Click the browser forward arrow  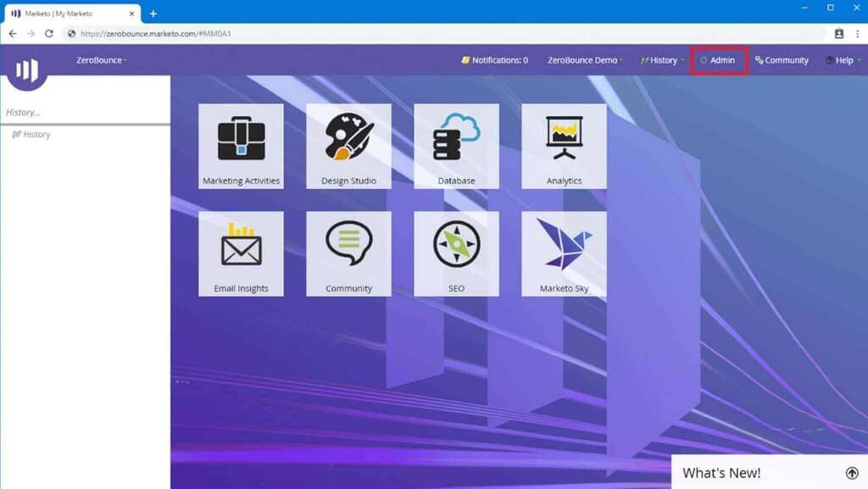click(x=31, y=34)
